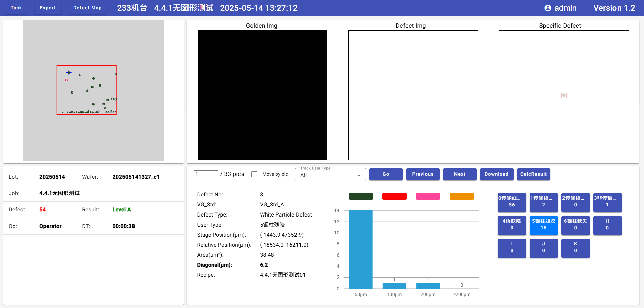Image resolution: width=644 pixels, height=308 pixels.
Task: Click the CalcResult button
Action: 533,174
